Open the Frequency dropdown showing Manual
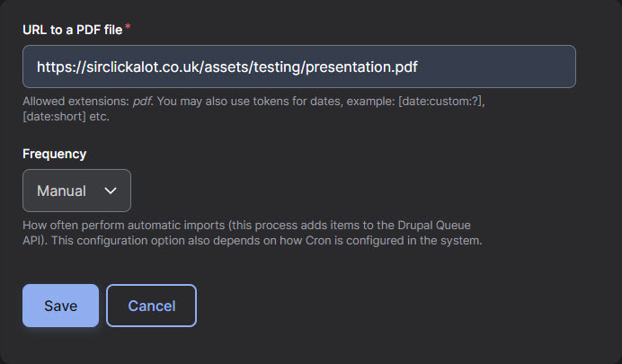This screenshot has height=364, width=622. click(x=76, y=191)
